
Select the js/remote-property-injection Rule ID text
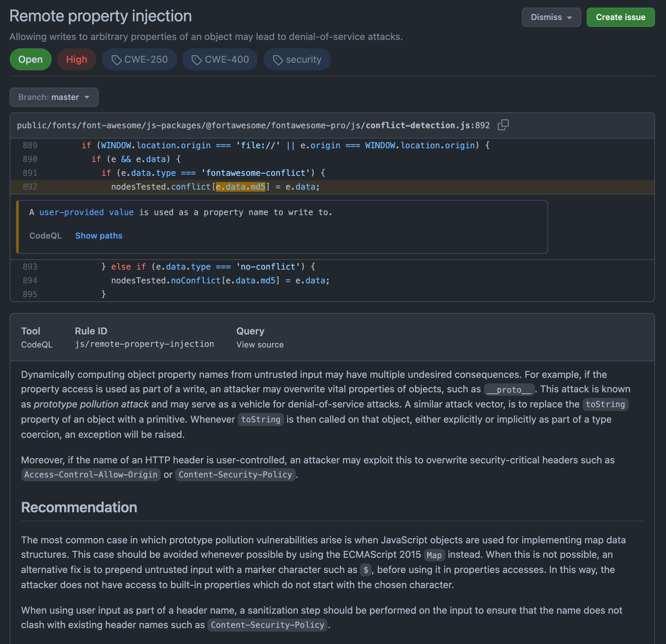tap(144, 344)
